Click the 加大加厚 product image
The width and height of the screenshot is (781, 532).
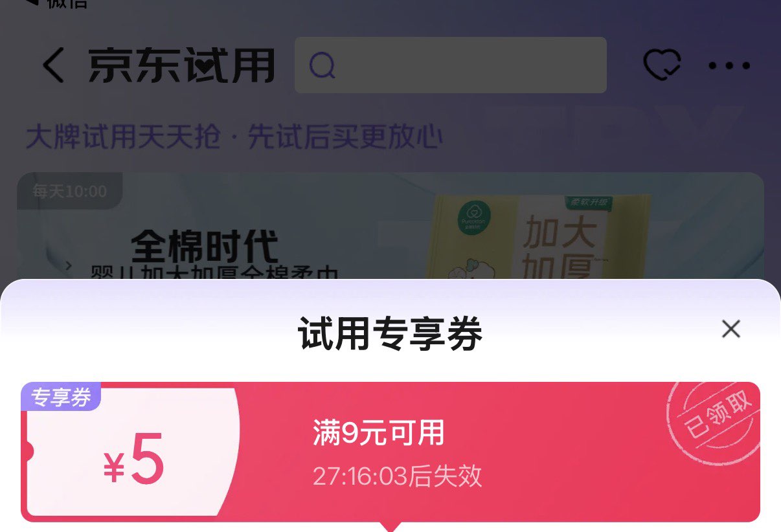pyautogui.click(x=543, y=238)
